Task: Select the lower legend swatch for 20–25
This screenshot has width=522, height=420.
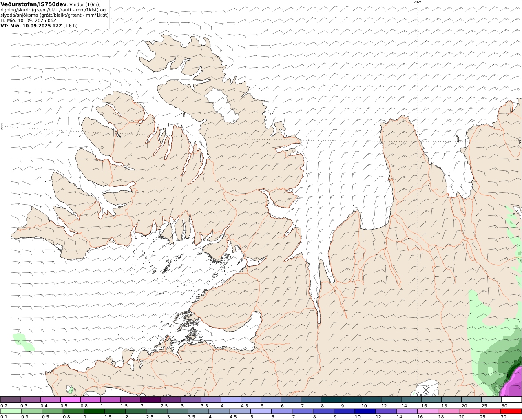Action: pyautogui.click(x=469, y=411)
